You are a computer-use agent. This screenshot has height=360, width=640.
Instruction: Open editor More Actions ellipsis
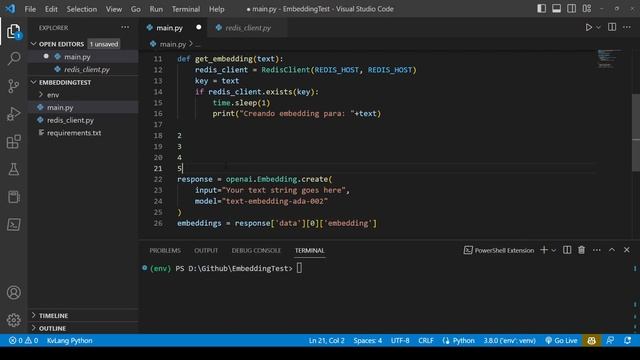tap(627, 27)
